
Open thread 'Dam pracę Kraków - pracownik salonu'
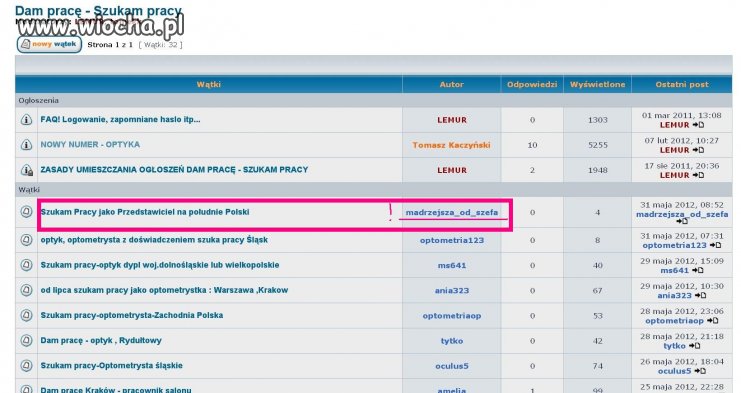116,390
